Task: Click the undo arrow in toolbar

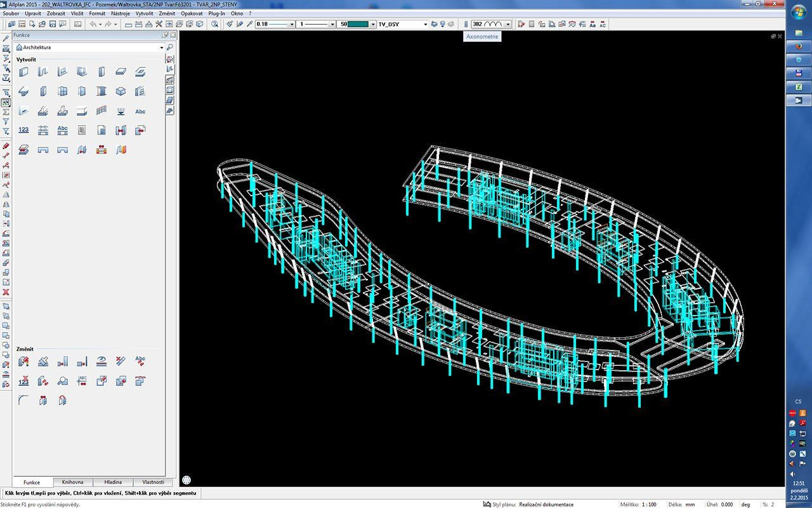Action: click(93, 24)
